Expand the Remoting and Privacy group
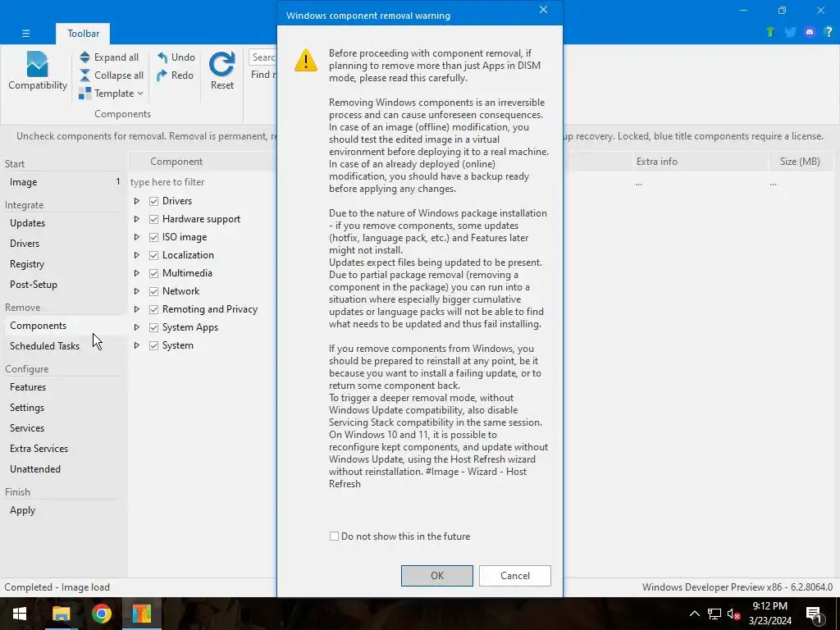This screenshot has height=630, width=840. 137,309
